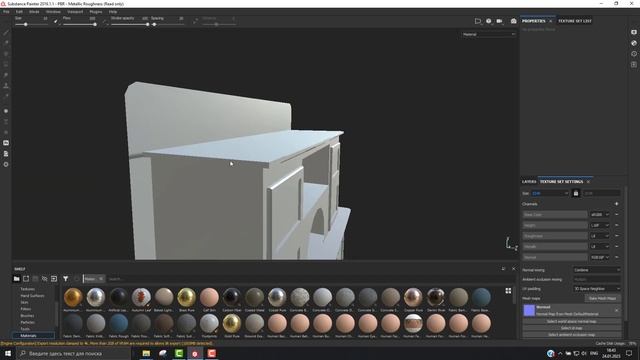640x360 pixels.
Task: Click Select id map button
Action: click(x=572, y=328)
